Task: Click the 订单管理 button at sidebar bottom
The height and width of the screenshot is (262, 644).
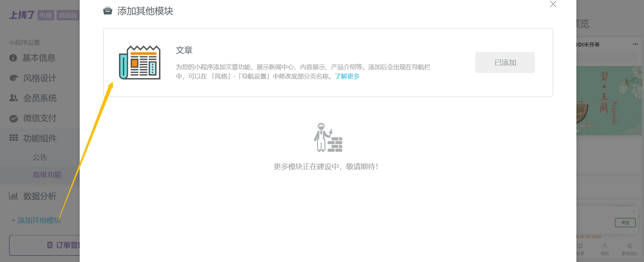Action: pyautogui.click(x=44, y=245)
